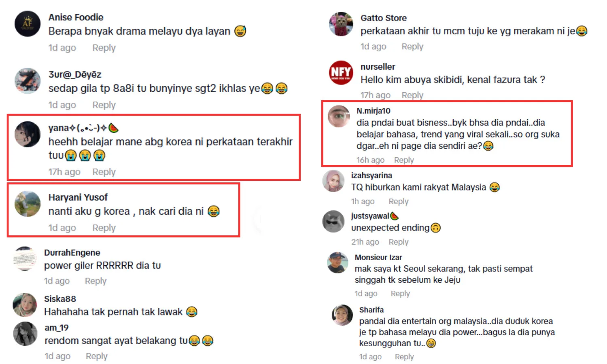Open DurrahEngene's username link
This screenshot has width=607, height=364.
pyautogui.click(x=72, y=253)
